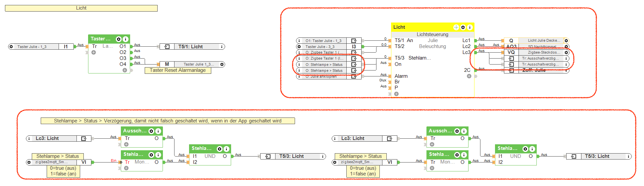
Task: Select the VQ label of Zigbee-Steckdos output
Action: coord(511,52)
